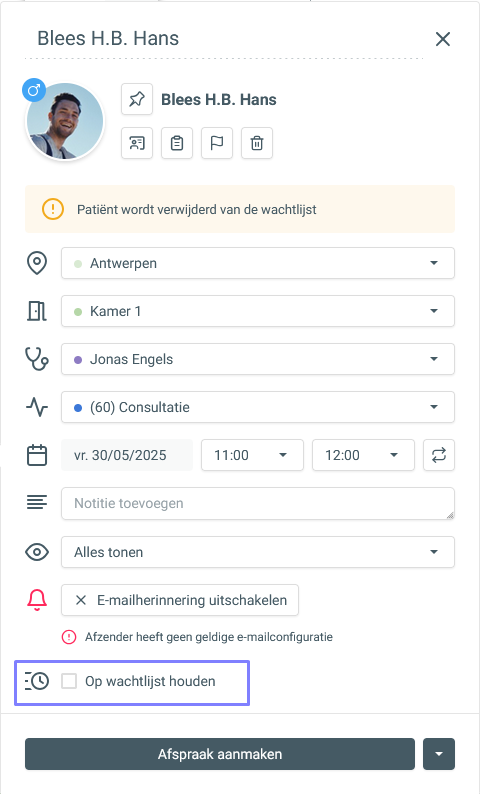
Task: Open the Alles tonen visibility dropdown
Action: (258, 552)
